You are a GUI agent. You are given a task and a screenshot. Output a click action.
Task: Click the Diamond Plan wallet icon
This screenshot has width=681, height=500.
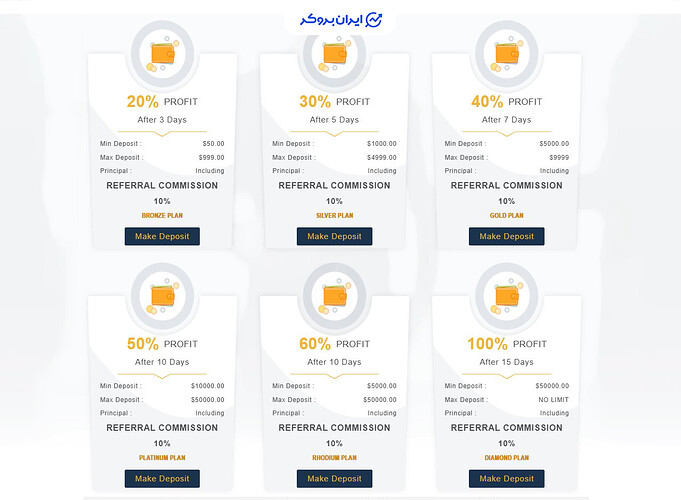pos(507,296)
